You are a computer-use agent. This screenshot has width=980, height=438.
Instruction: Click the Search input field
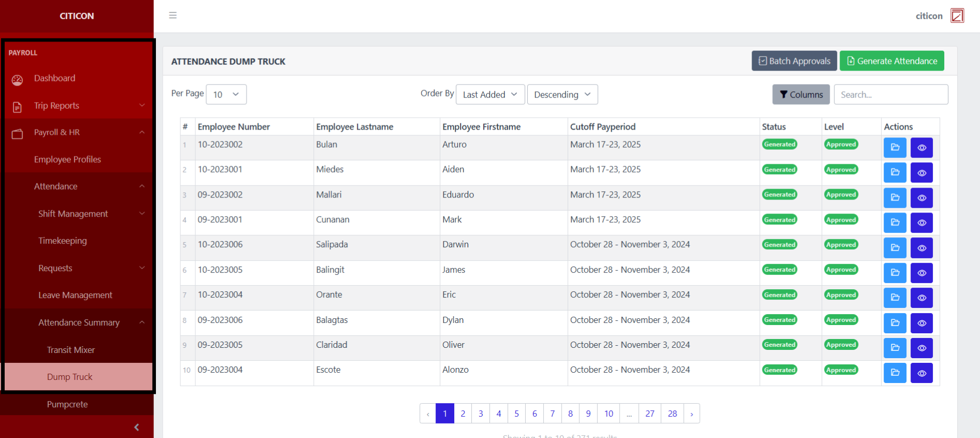tap(890, 94)
